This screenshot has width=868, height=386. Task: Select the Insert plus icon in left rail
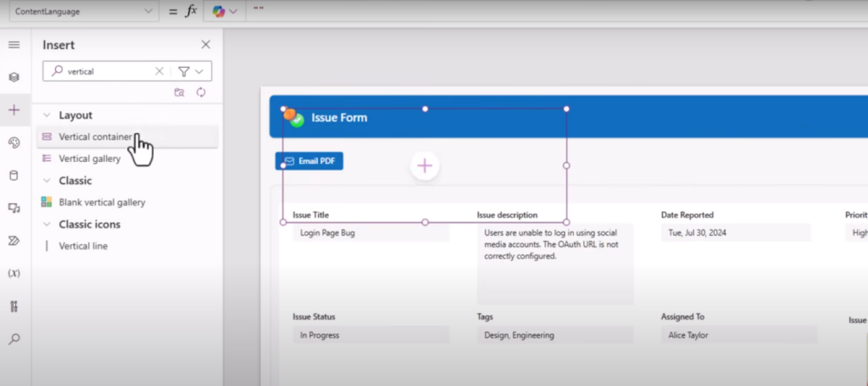14,109
